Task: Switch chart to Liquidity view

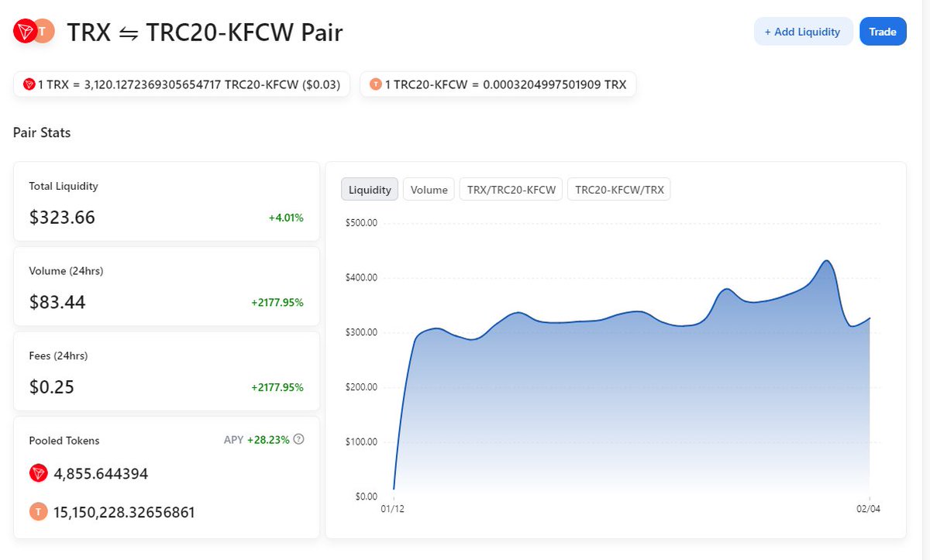Action: pyautogui.click(x=370, y=190)
